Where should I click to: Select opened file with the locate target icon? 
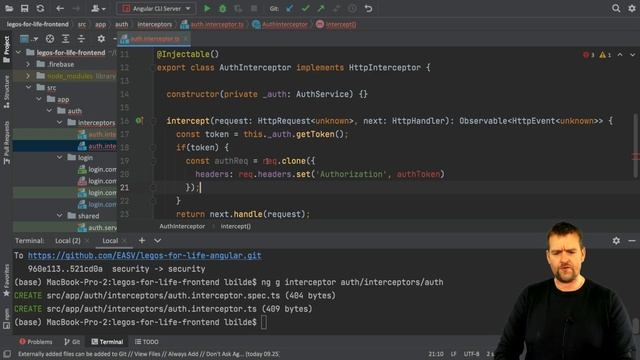(50, 39)
